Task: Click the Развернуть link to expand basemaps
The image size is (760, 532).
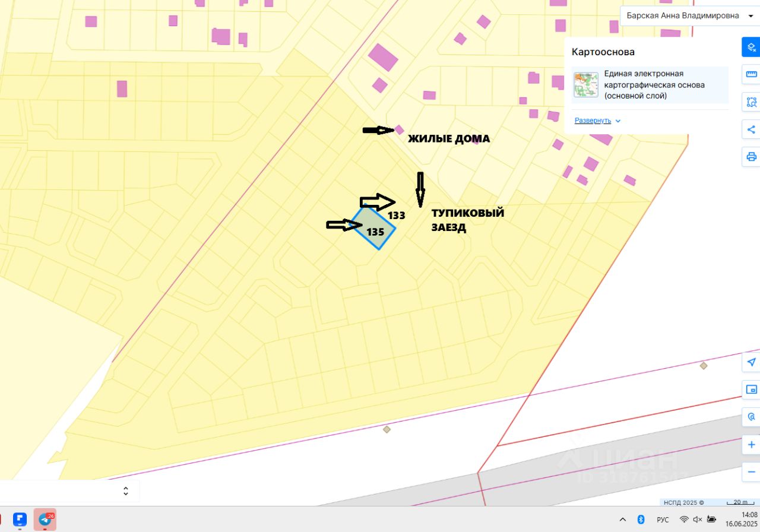Action: (593, 121)
